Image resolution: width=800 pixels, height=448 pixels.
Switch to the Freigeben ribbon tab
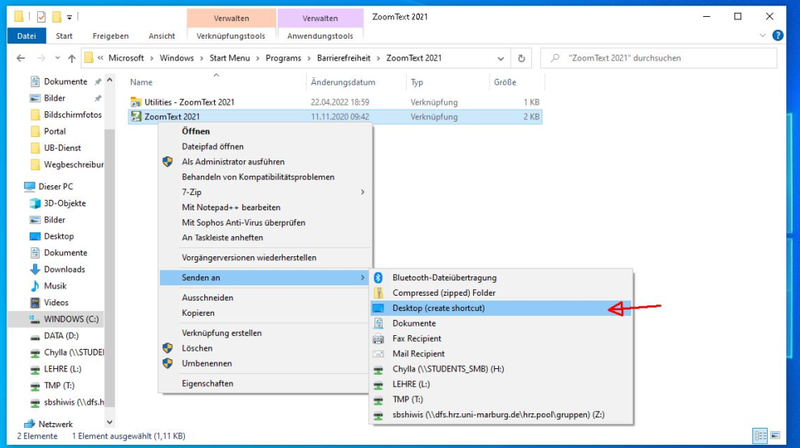[111, 36]
